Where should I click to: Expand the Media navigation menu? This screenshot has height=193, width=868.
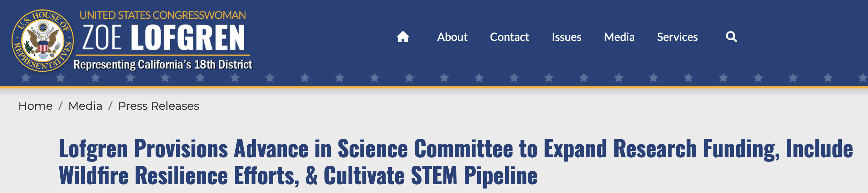tap(619, 37)
